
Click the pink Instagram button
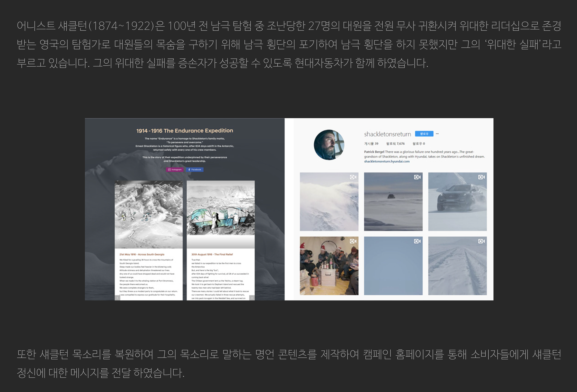175,170
